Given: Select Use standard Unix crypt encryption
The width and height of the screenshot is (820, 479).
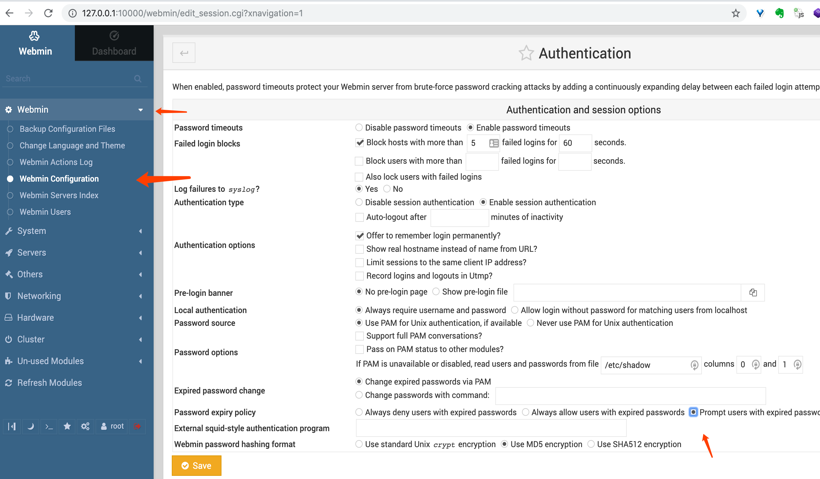Looking at the screenshot, I should [x=359, y=444].
